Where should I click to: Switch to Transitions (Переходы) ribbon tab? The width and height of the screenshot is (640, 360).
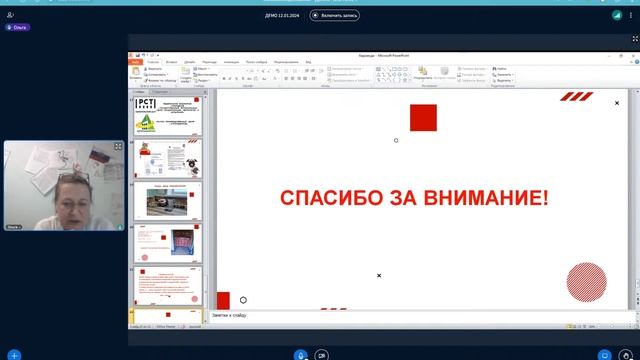tap(209, 62)
